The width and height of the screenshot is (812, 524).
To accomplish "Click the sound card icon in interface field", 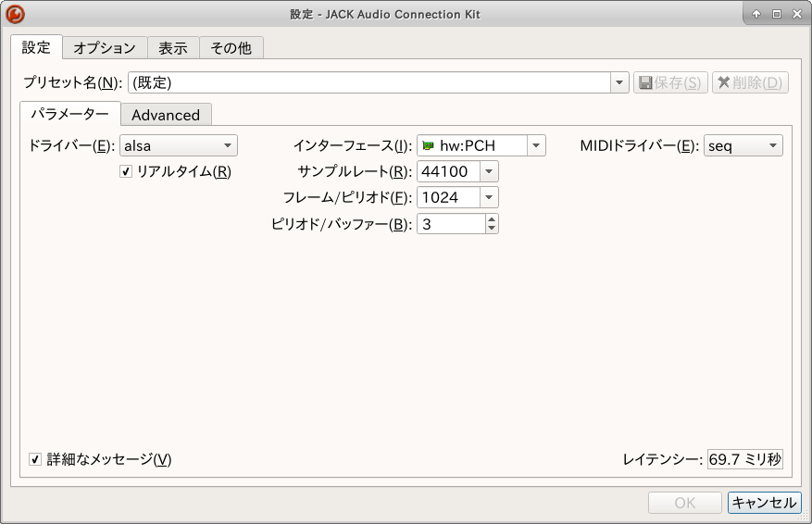I will pos(428,146).
